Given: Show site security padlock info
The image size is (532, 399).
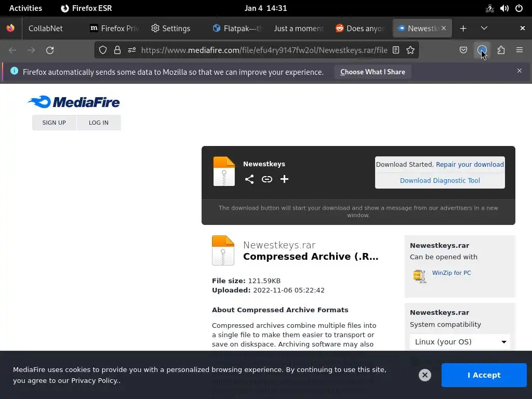Looking at the screenshot, I should [x=117, y=50].
